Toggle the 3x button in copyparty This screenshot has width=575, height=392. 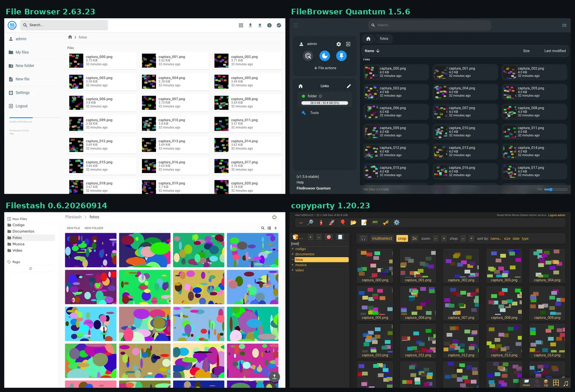[x=414, y=239]
